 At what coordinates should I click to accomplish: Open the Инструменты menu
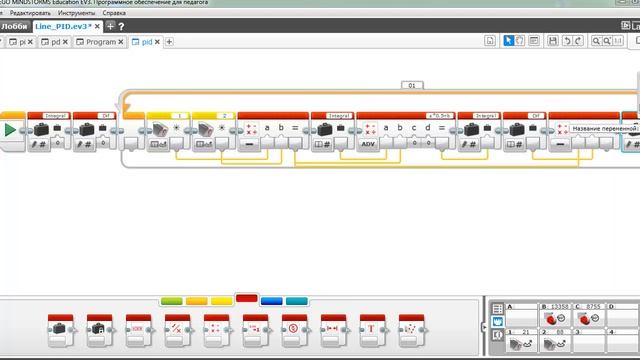click(76, 13)
